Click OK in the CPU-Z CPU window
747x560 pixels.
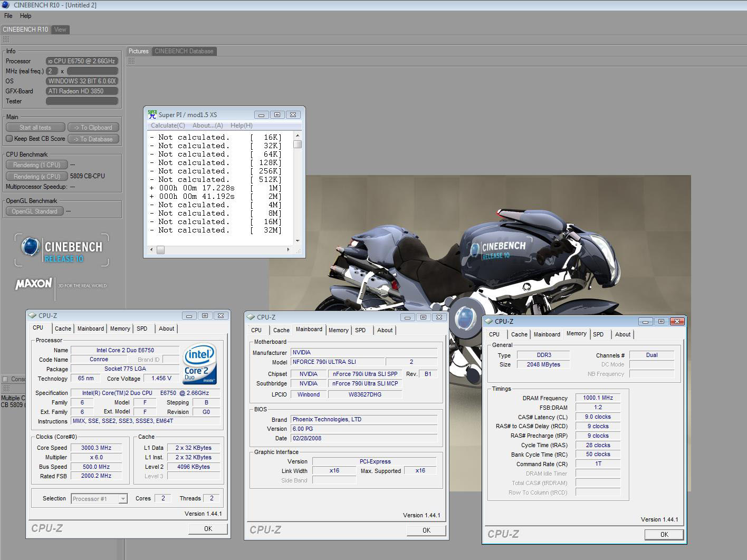click(x=208, y=529)
